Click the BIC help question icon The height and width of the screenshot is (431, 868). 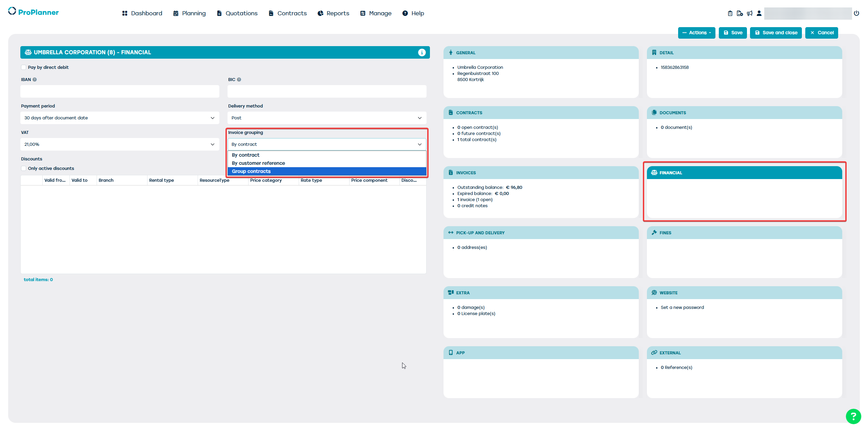239,80
